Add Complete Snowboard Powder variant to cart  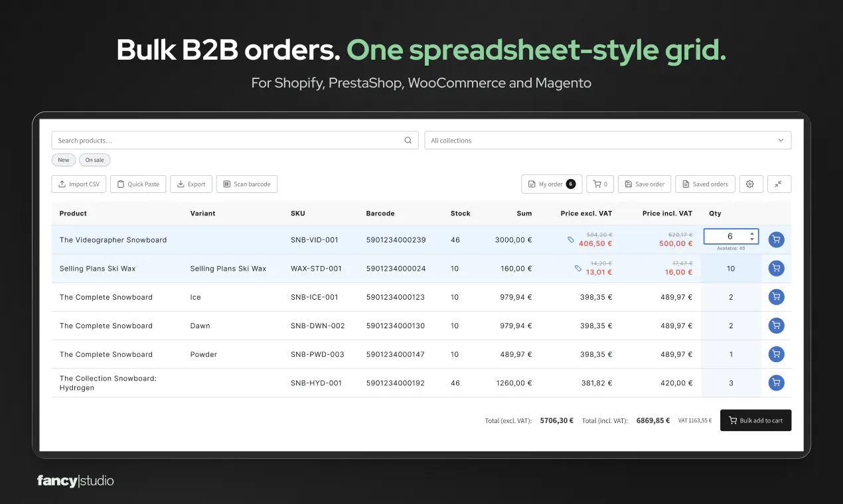(776, 354)
